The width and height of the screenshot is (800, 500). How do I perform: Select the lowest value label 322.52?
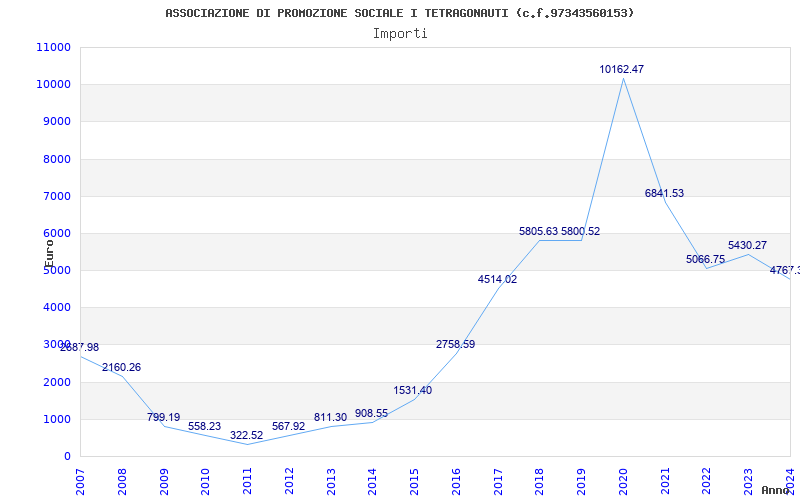(x=247, y=435)
